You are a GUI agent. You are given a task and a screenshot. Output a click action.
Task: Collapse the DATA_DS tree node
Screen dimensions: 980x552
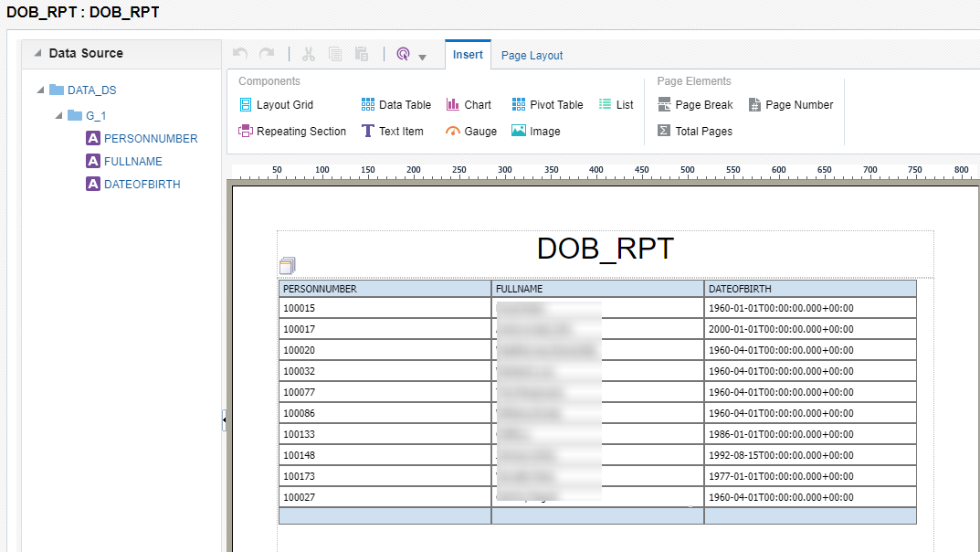pyautogui.click(x=40, y=90)
